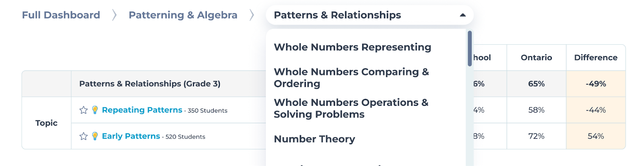Open the Repeating Patterns topic link
Screen dimensions: 644x166
coord(142,110)
